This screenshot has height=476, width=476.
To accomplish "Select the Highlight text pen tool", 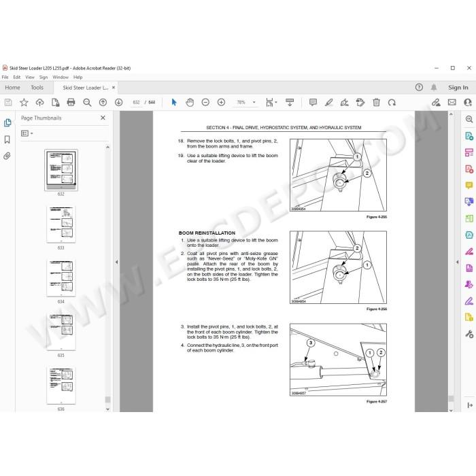I will click(328, 103).
